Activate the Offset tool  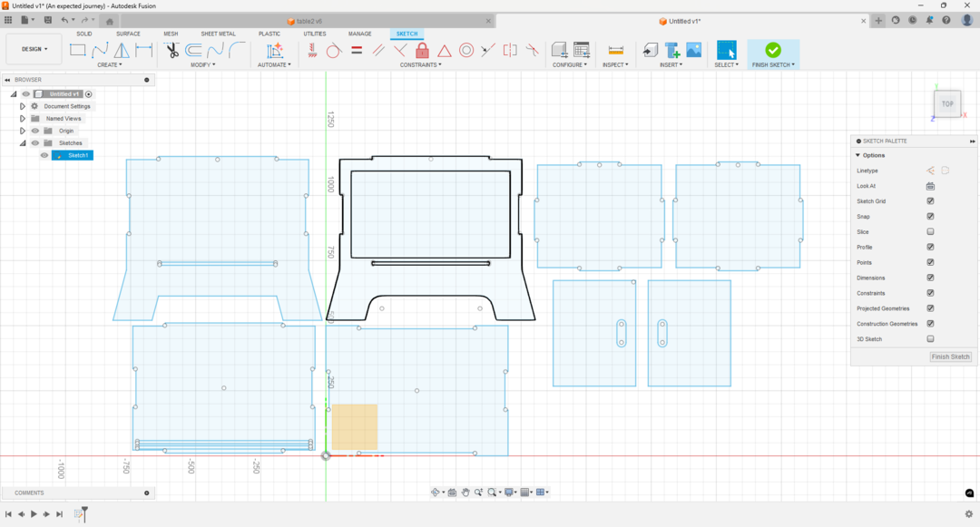pos(193,51)
